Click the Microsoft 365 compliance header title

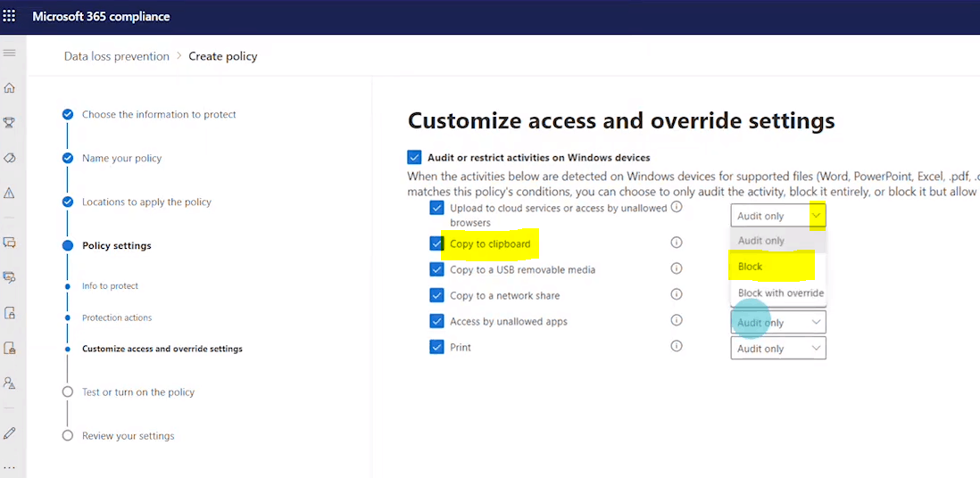(x=101, y=16)
